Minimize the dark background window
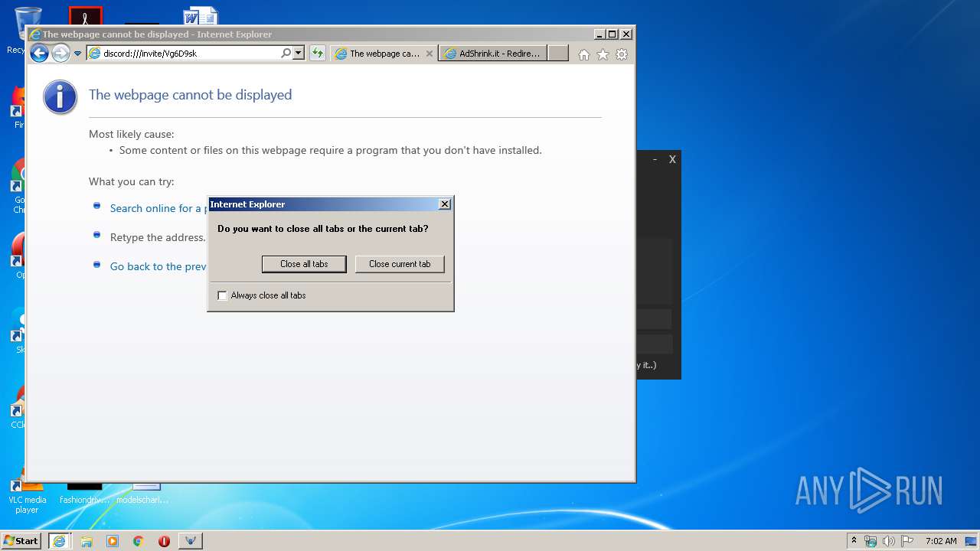 [x=655, y=160]
